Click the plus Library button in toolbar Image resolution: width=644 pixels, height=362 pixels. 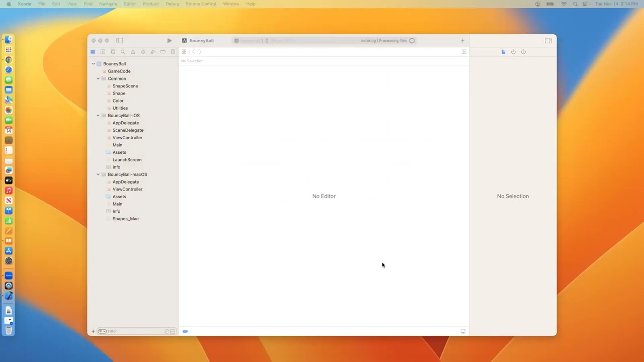click(462, 41)
